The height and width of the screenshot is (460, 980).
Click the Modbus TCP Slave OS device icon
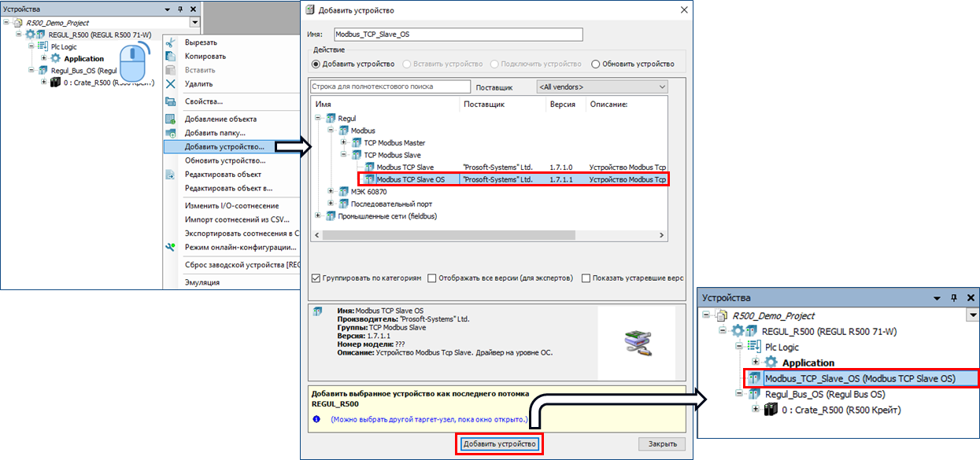click(370, 179)
